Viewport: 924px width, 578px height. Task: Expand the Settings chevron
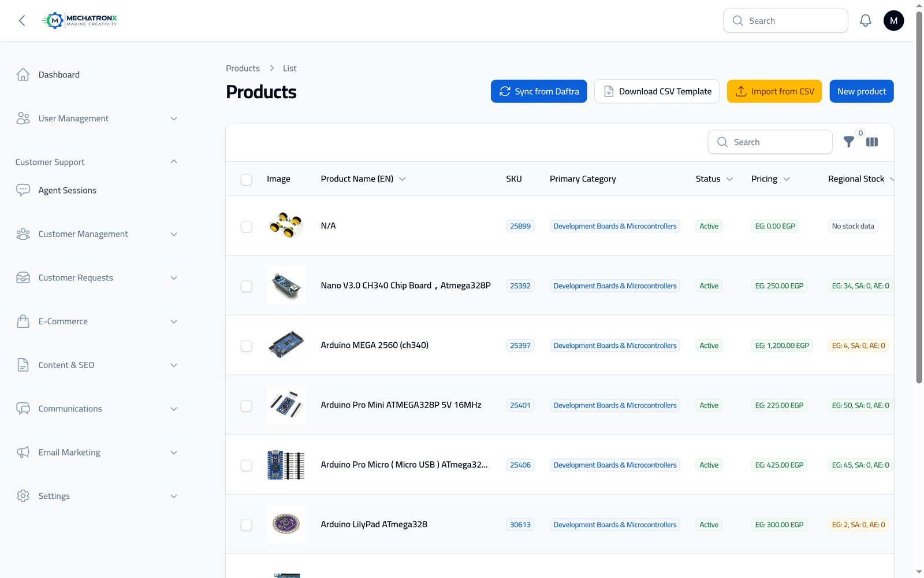[174, 496]
